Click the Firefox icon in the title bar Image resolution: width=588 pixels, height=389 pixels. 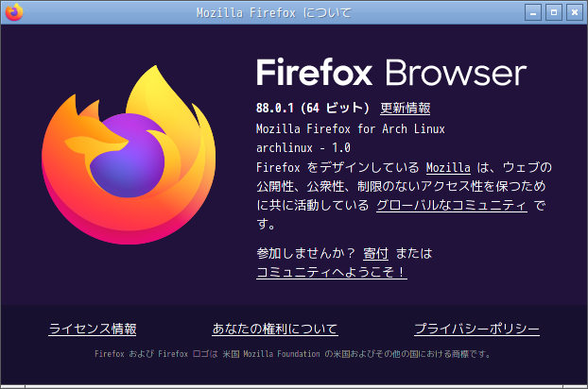14,12
